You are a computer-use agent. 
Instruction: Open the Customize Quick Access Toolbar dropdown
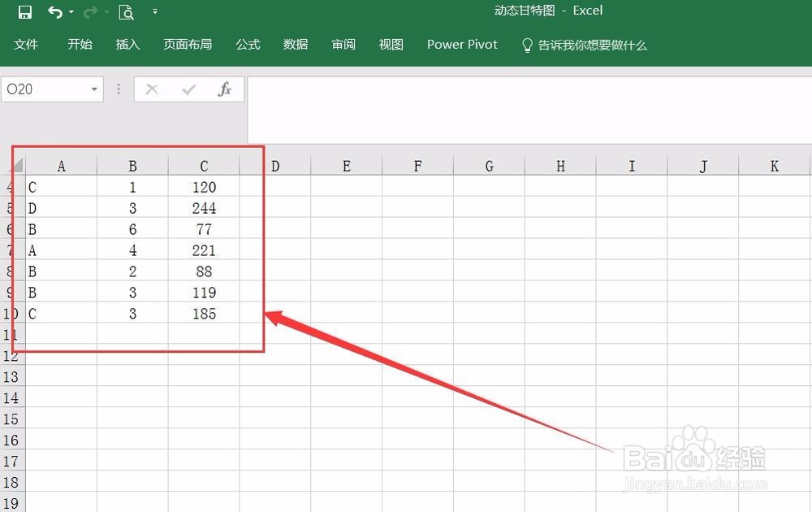tap(154, 12)
